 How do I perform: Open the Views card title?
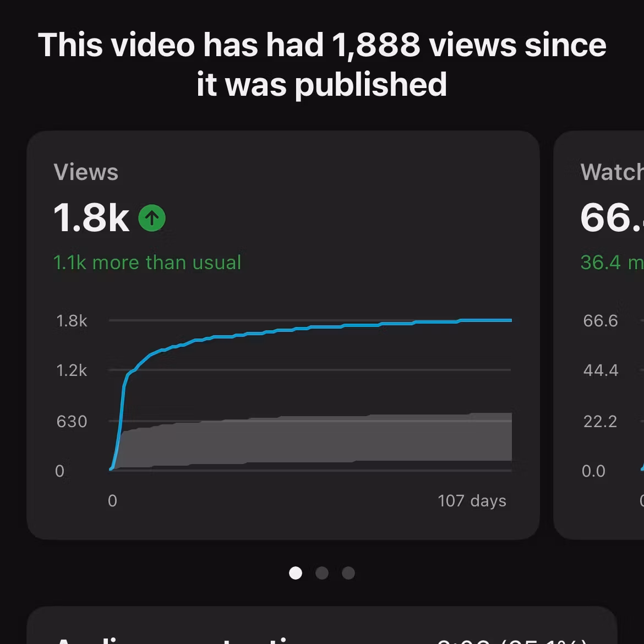click(86, 172)
